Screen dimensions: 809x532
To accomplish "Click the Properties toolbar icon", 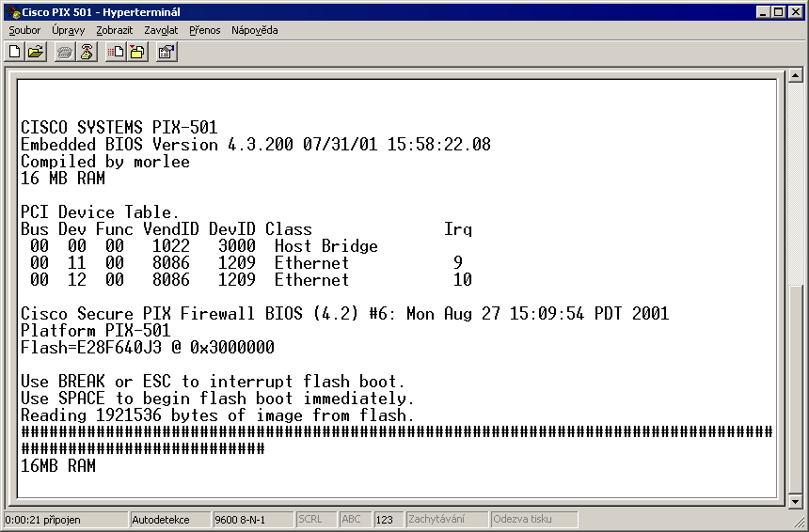I will (167, 52).
